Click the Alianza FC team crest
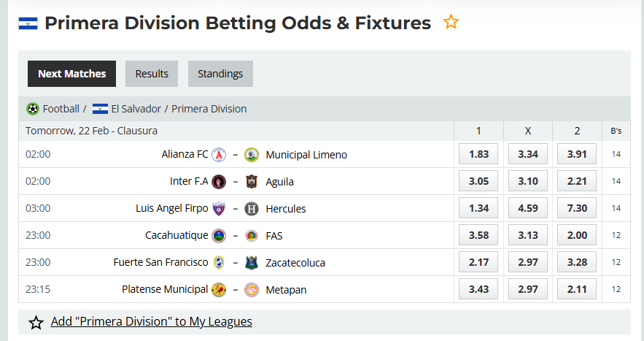The image size is (644, 341). (x=219, y=155)
